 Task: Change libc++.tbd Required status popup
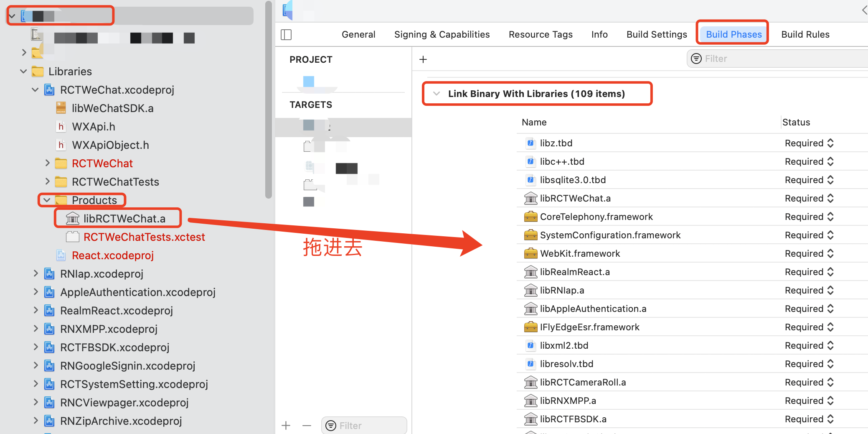pos(809,161)
